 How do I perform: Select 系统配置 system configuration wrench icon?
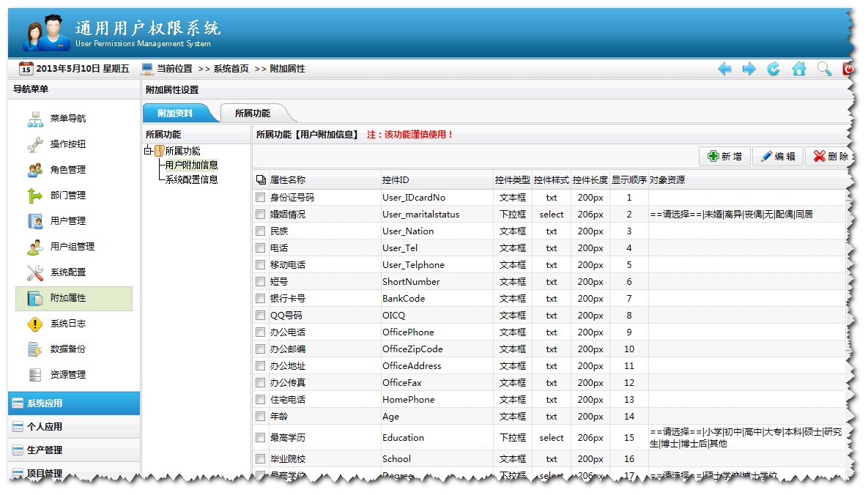coord(34,272)
